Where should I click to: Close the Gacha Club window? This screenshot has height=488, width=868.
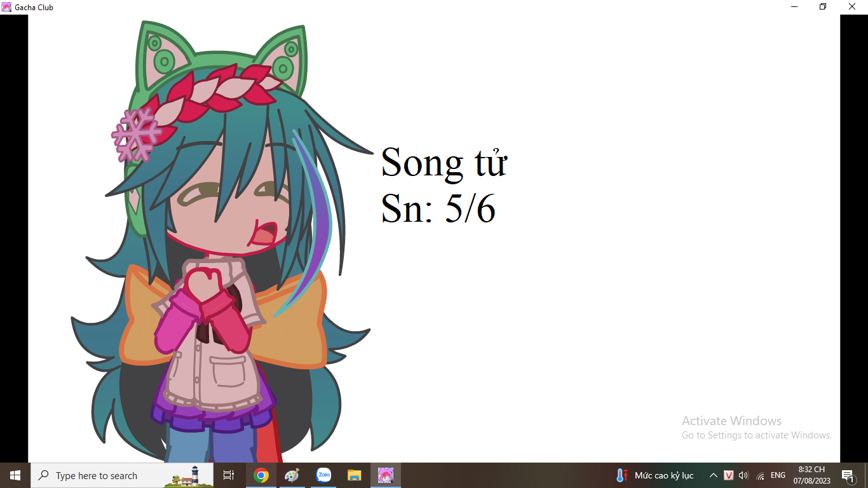[x=853, y=7]
